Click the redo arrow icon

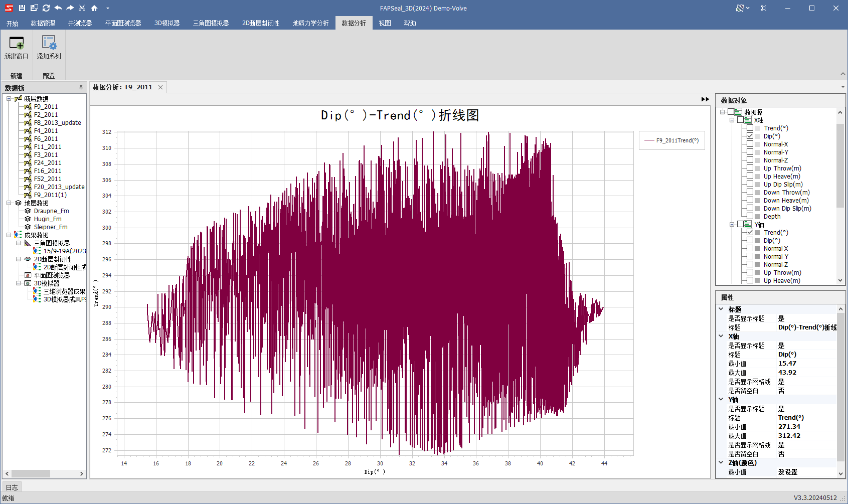(x=70, y=8)
